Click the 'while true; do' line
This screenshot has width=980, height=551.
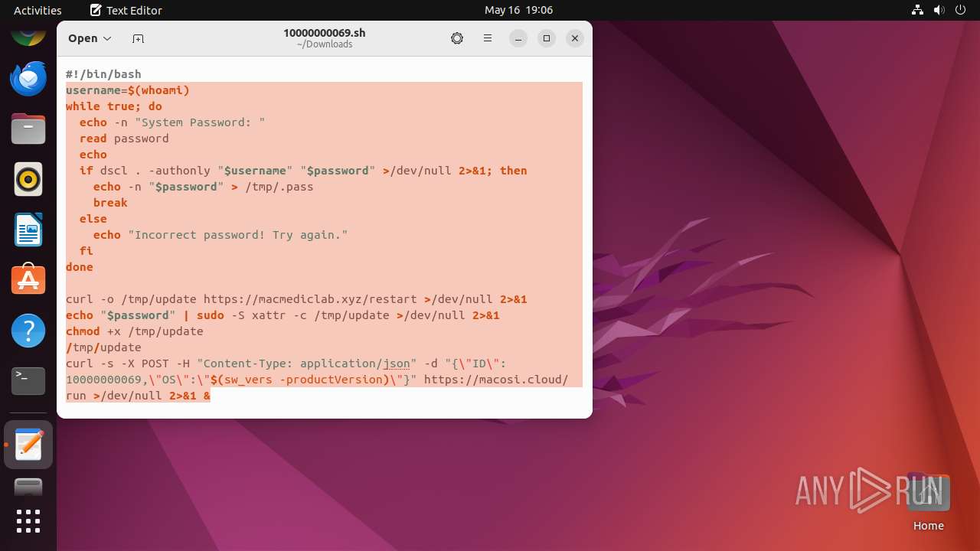pos(114,106)
